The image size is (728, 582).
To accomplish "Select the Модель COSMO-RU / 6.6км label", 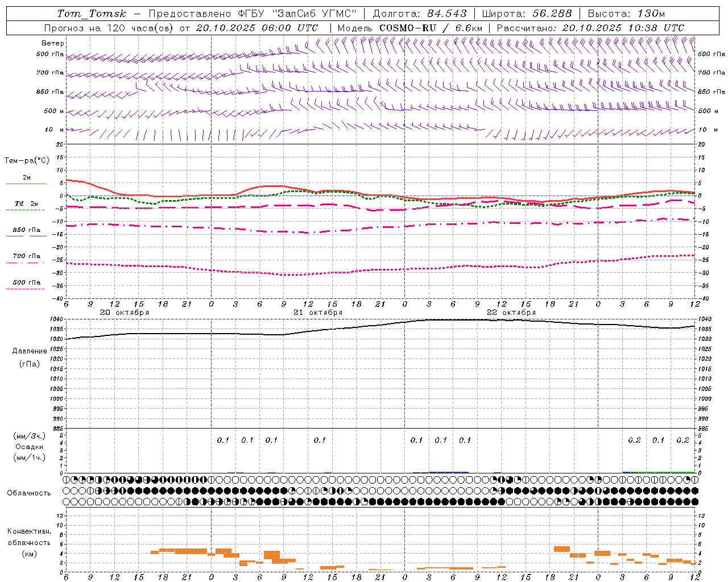I will pyautogui.click(x=409, y=28).
